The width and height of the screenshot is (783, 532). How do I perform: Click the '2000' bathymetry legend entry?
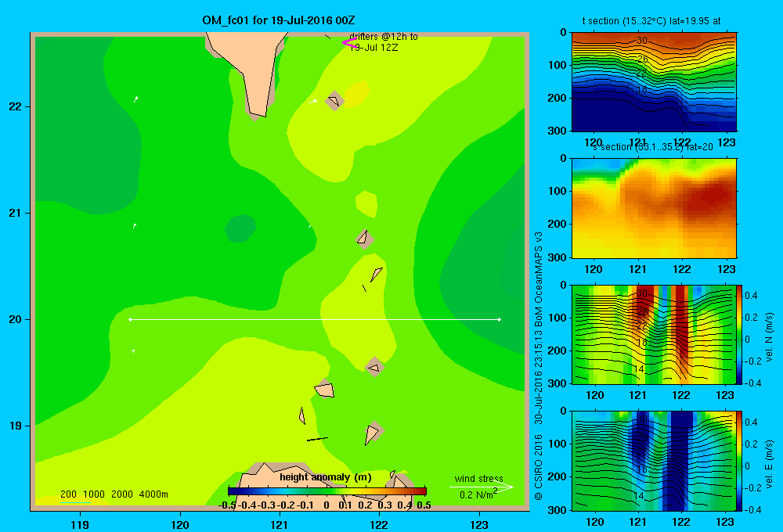tap(122, 494)
